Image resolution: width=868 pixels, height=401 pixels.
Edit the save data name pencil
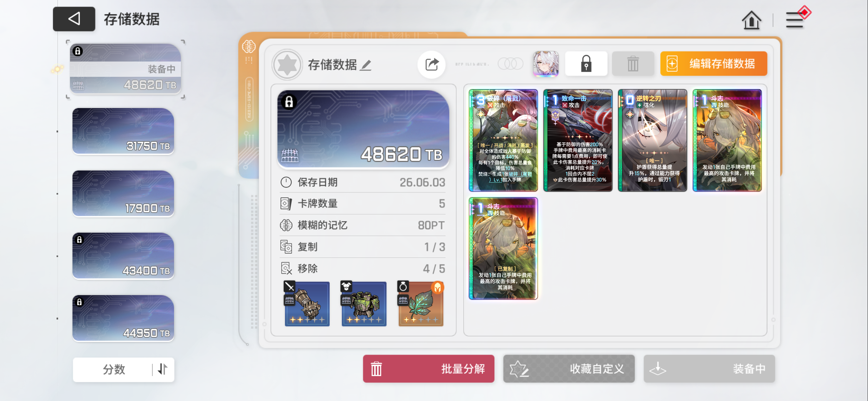(x=366, y=65)
